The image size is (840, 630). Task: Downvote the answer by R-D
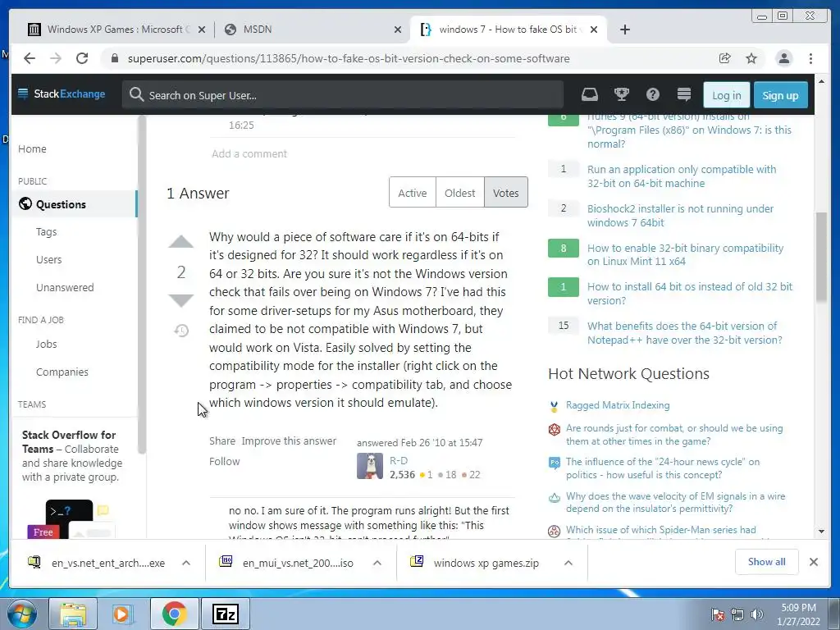(181, 300)
